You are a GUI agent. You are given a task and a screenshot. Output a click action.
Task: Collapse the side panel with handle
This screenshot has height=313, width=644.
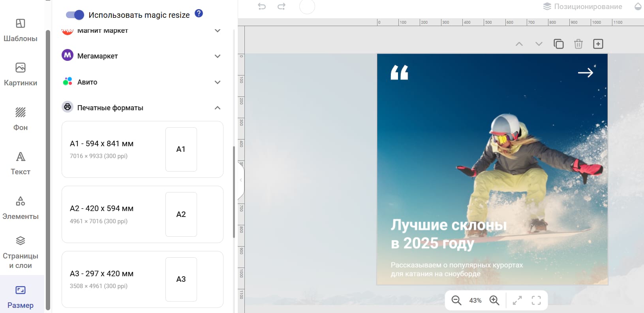(240, 180)
